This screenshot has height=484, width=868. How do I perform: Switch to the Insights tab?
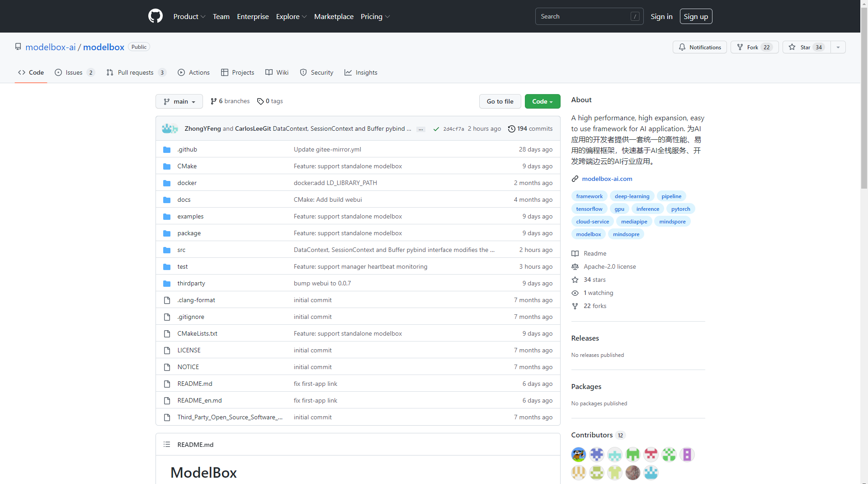pos(361,72)
